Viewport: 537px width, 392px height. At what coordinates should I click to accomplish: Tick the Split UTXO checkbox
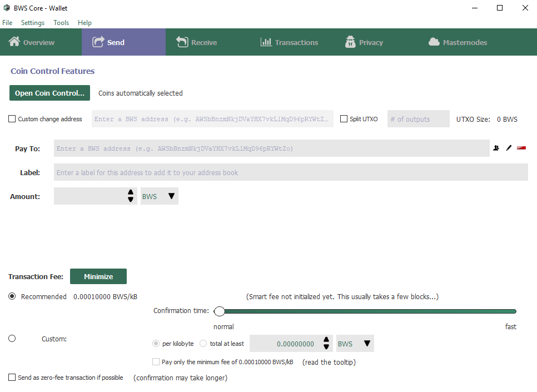coord(344,119)
